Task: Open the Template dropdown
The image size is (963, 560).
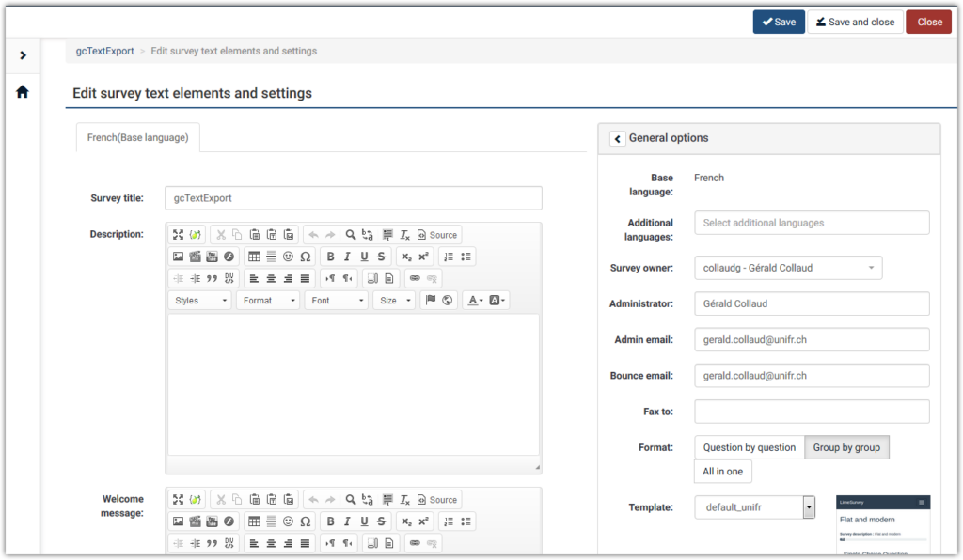Action: pos(755,507)
